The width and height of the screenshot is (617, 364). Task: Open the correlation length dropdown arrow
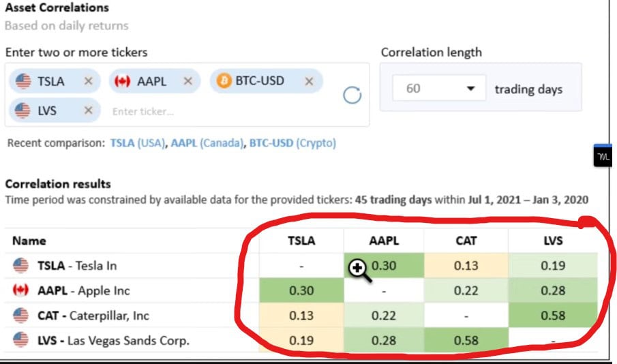[470, 88]
